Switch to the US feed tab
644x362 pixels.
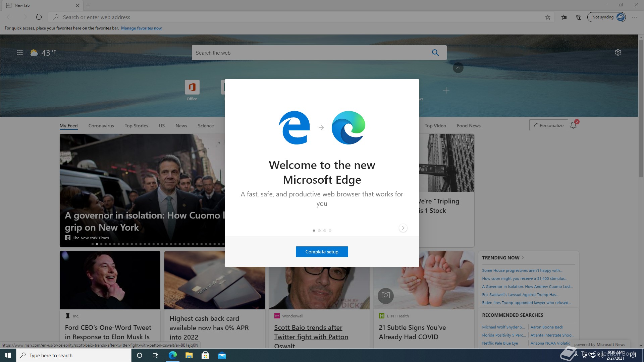tap(162, 126)
